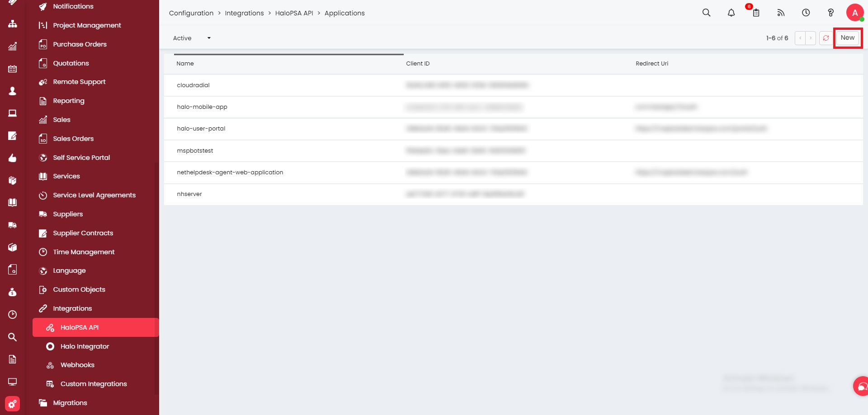This screenshot has width=868, height=415.
Task: Go to next page of results arrow
Action: [x=811, y=38]
